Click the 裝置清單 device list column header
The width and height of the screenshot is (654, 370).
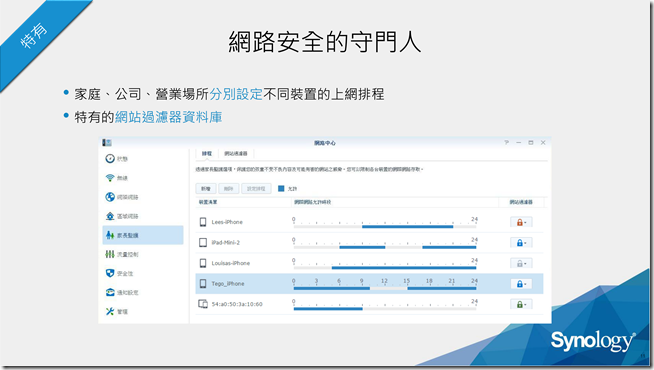click(208, 202)
